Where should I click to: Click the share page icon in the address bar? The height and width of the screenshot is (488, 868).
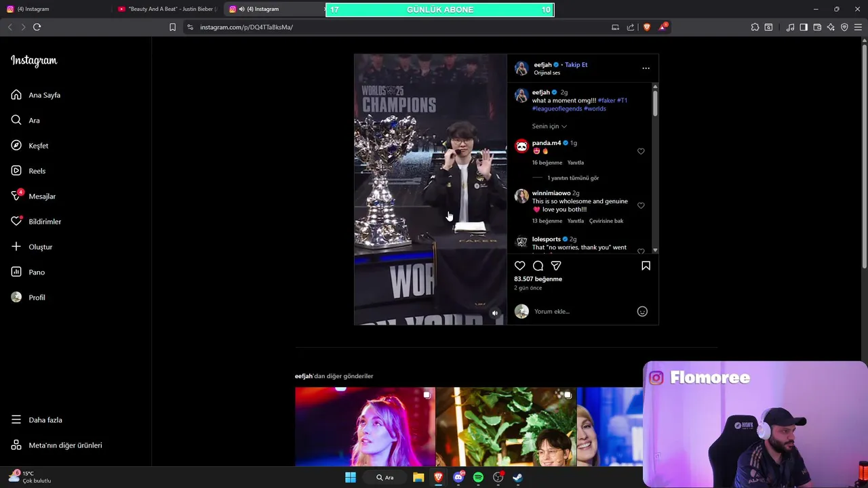pyautogui.click(x=631, y=27)
